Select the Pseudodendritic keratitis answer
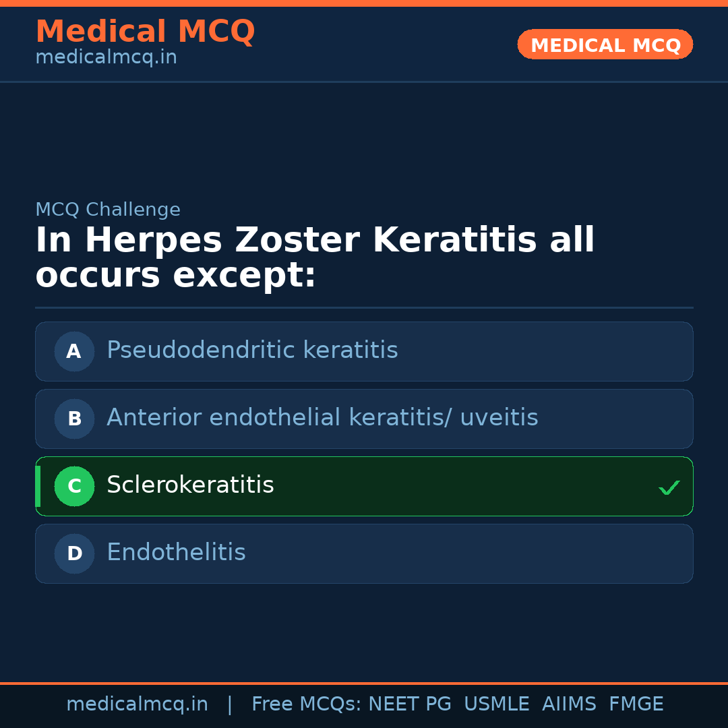 point(252,351)
